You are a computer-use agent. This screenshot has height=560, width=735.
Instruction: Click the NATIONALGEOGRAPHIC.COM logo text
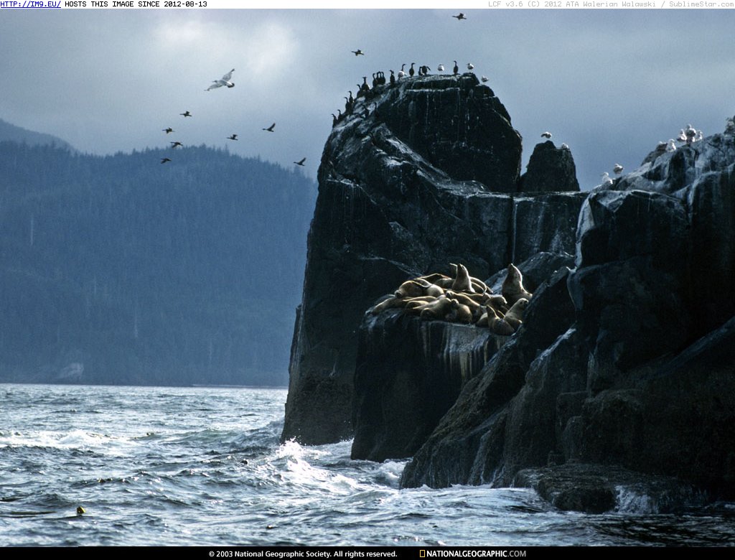tap(476, 554)
